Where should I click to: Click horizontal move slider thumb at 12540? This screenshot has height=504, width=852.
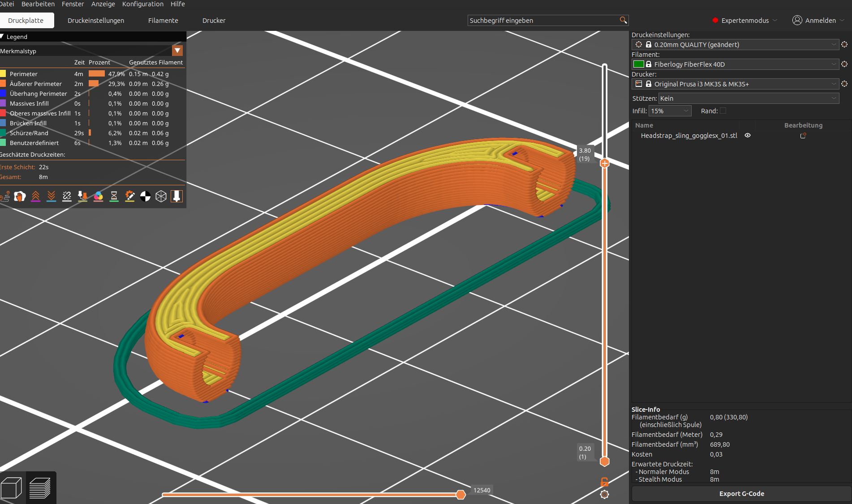[460, 494]
